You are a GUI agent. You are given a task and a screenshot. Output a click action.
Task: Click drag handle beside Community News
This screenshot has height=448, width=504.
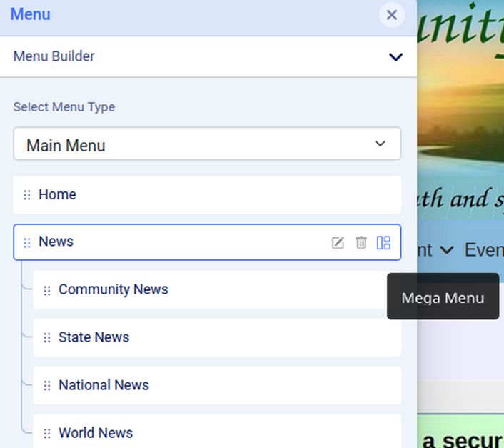(47, 290)
